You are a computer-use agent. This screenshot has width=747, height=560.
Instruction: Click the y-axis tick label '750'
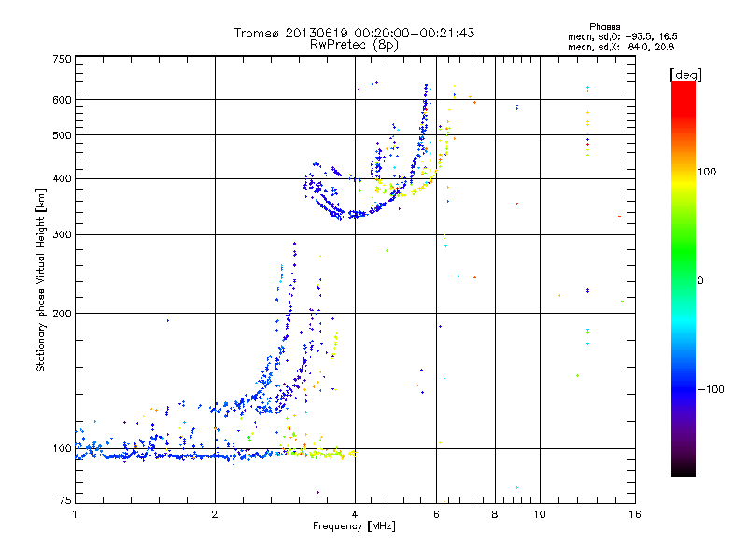62,60
